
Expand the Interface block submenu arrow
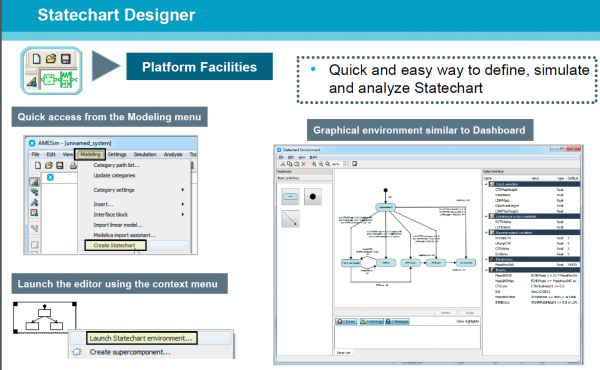coord(183,214)
